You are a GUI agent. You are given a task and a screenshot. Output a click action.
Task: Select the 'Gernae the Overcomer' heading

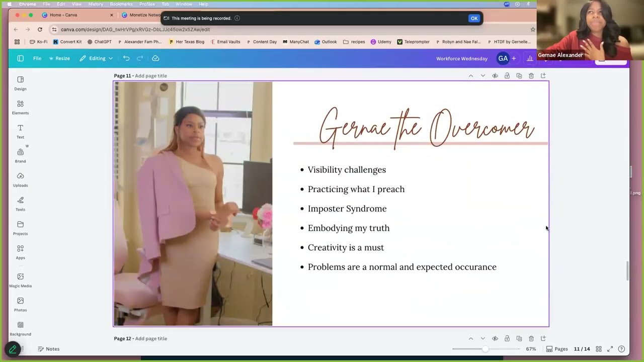click(x=427, y=128)
